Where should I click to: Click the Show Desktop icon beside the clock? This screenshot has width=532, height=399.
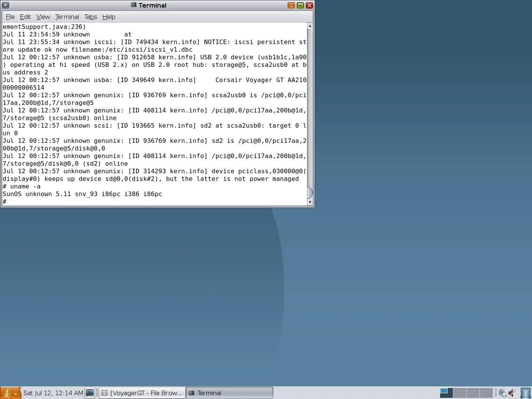(x=90, y=393)
